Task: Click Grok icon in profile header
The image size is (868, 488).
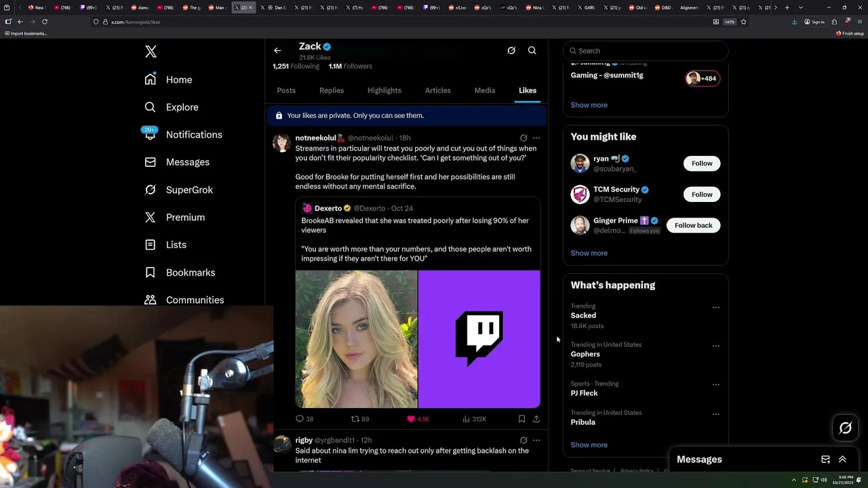Action: coord(511,50)
